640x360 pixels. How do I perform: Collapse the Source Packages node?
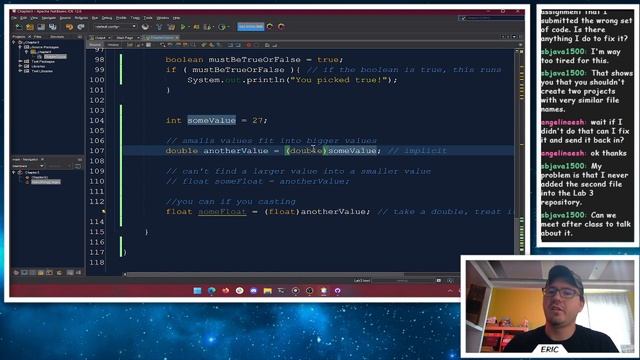20,47
